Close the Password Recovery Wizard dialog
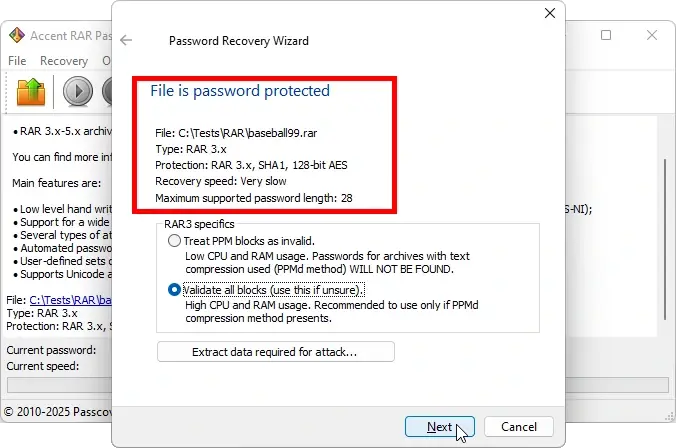Screen dimensions: 676x448 click(549, 13)
